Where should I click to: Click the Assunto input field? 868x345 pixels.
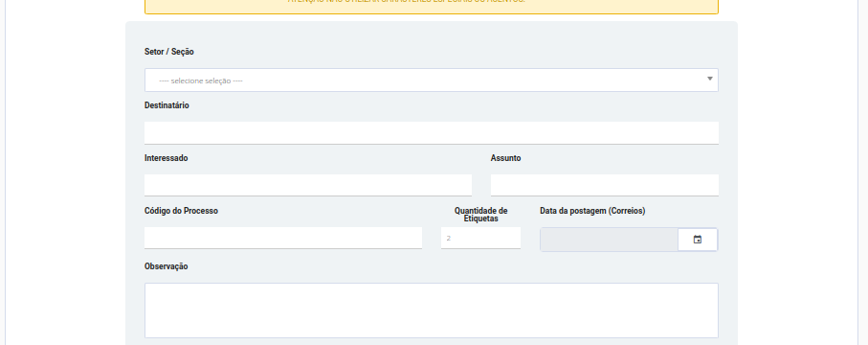pos(605,185)
